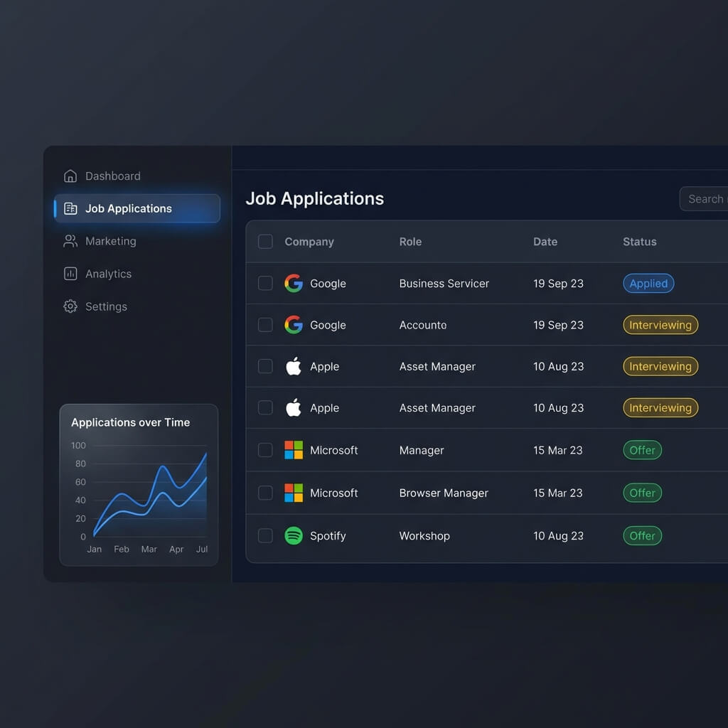Check the checkbox for Google Business Servicer row

[264, 283]
